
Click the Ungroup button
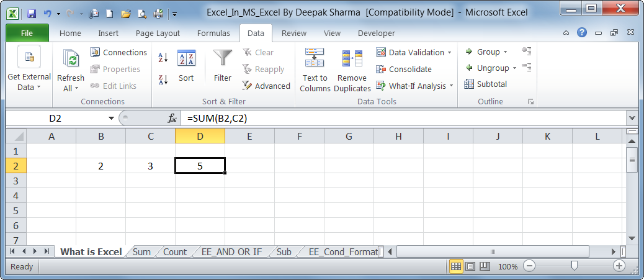tap(486, 68)
